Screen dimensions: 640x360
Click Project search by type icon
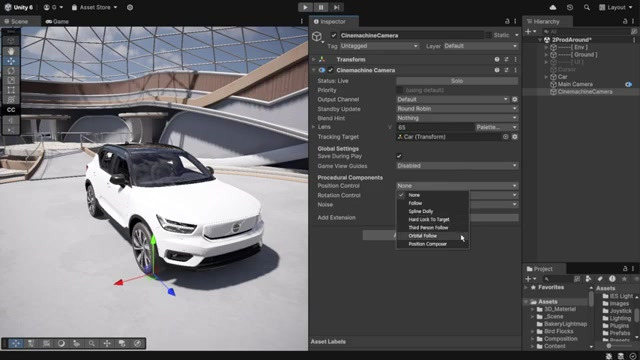point(588,279)
